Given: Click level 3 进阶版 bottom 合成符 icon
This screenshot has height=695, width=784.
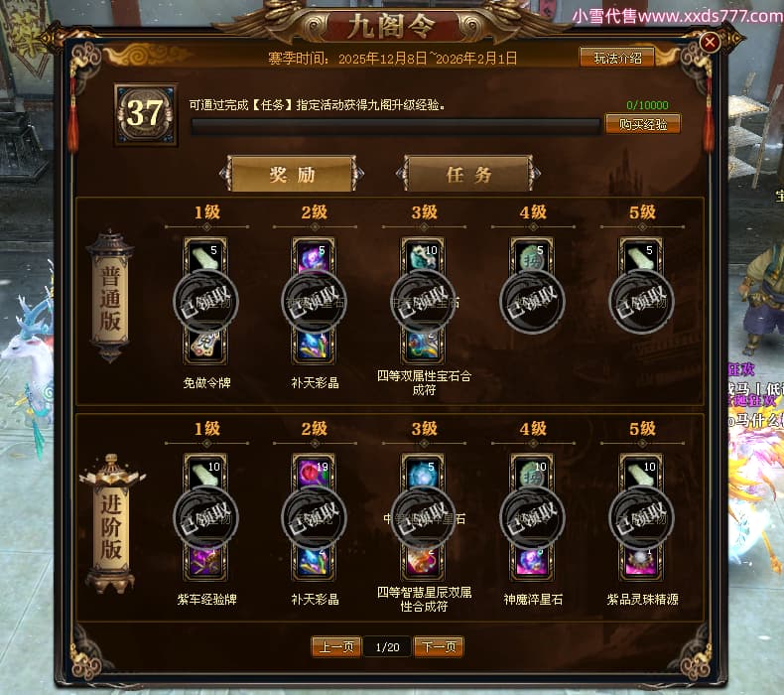Looking at the screenshot, I should click(423, 561).
